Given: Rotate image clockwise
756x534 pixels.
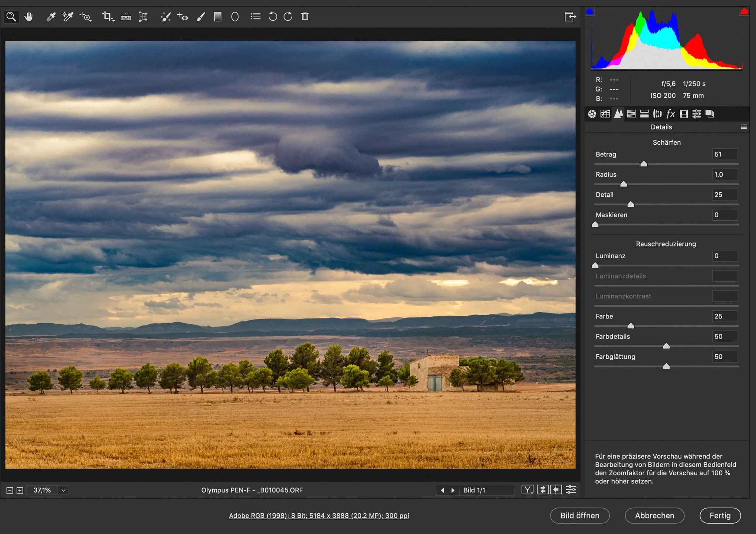Looking at the screenshot, I should (288, 17).
